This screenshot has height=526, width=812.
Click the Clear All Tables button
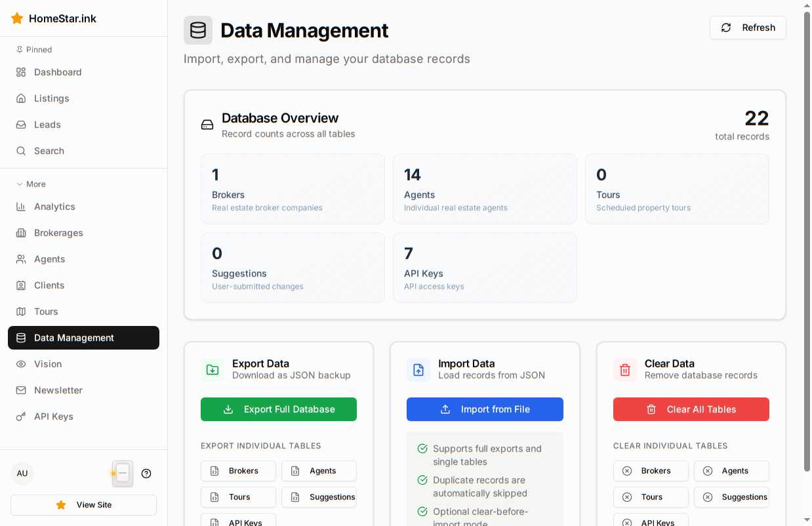click(x=691, y=409)
